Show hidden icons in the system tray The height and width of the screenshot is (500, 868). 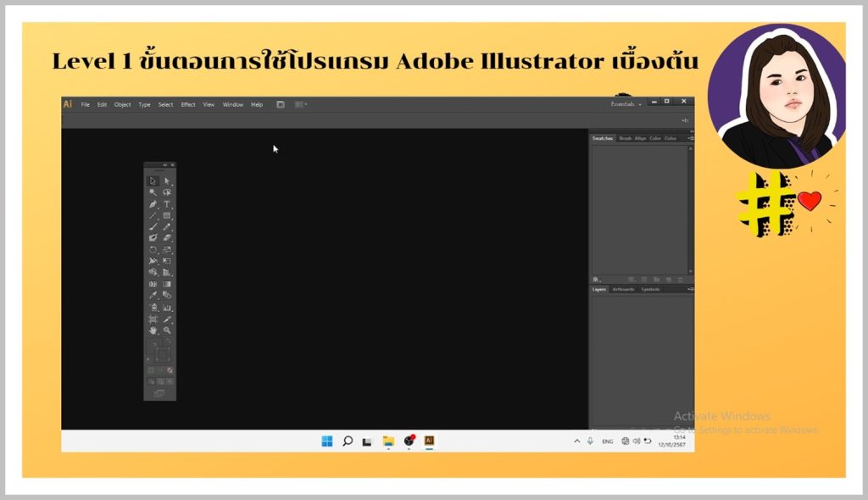click(x=576, y=442)
